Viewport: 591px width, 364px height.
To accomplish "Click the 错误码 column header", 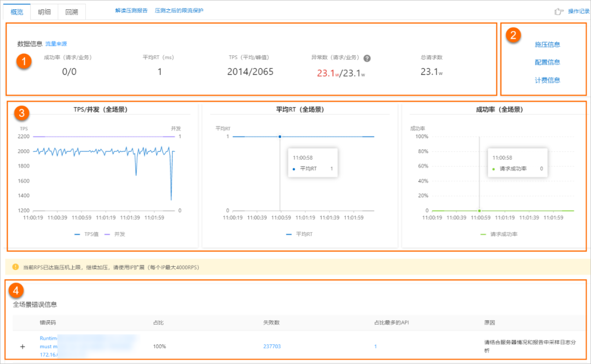I will pyautogui.click(x=48, y=322).
